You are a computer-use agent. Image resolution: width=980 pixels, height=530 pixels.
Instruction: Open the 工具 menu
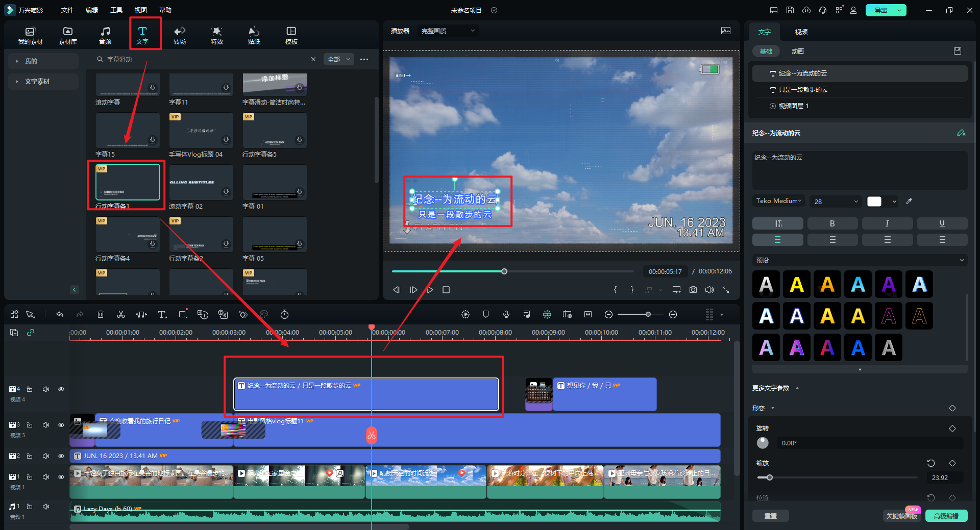[116, 10]
